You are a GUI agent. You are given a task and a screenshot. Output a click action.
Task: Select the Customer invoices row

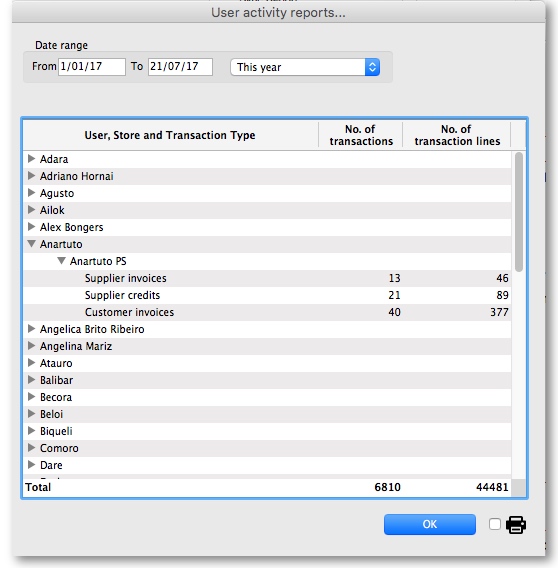tap(267, 312)
